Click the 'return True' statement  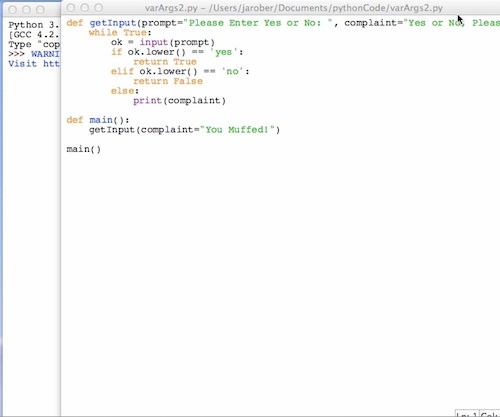[165, 62]
